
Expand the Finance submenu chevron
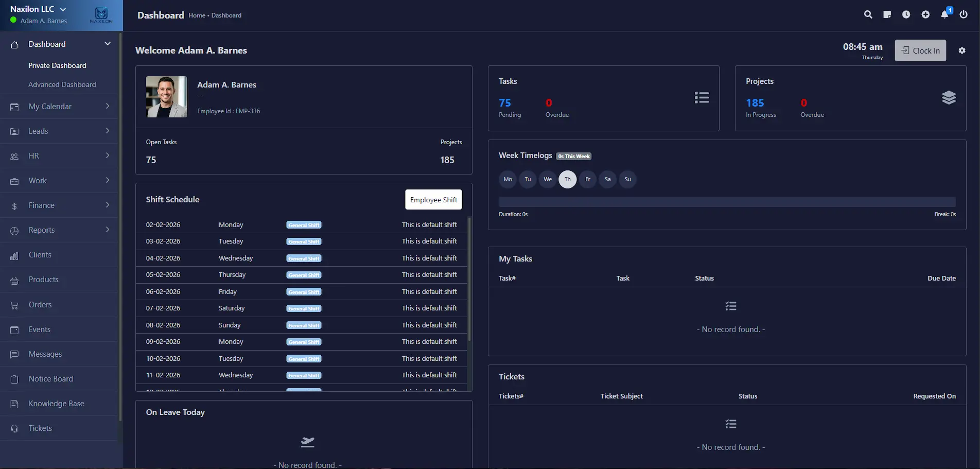coord(108,205)
